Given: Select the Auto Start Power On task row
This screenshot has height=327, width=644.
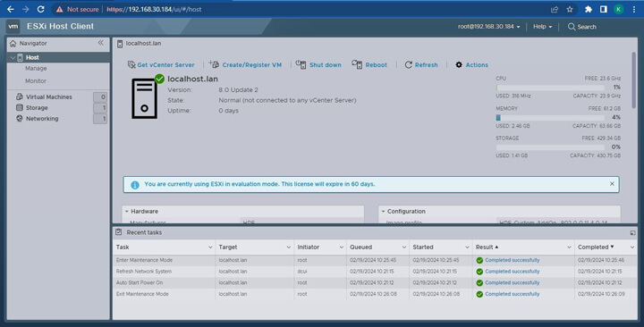Looking at the screenshot, I should [x=375, y=282].
